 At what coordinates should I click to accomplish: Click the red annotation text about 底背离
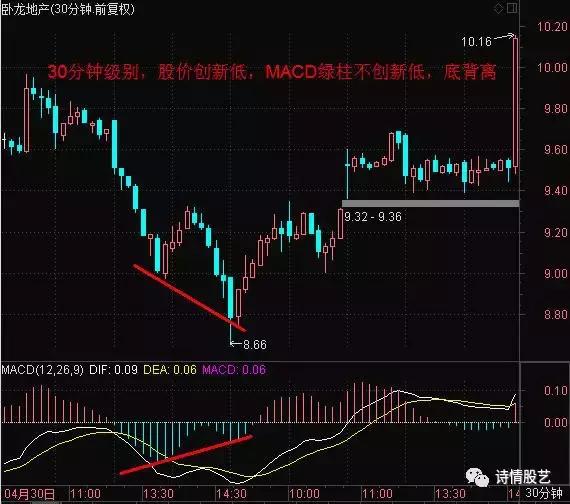[272, 72]
